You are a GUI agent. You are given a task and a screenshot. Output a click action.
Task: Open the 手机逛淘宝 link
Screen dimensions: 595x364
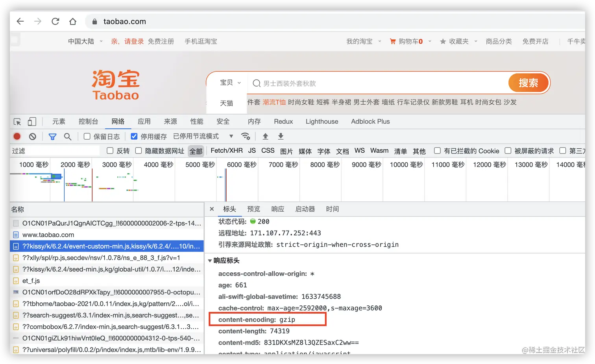pyautogui.click(x=201, y=41)
